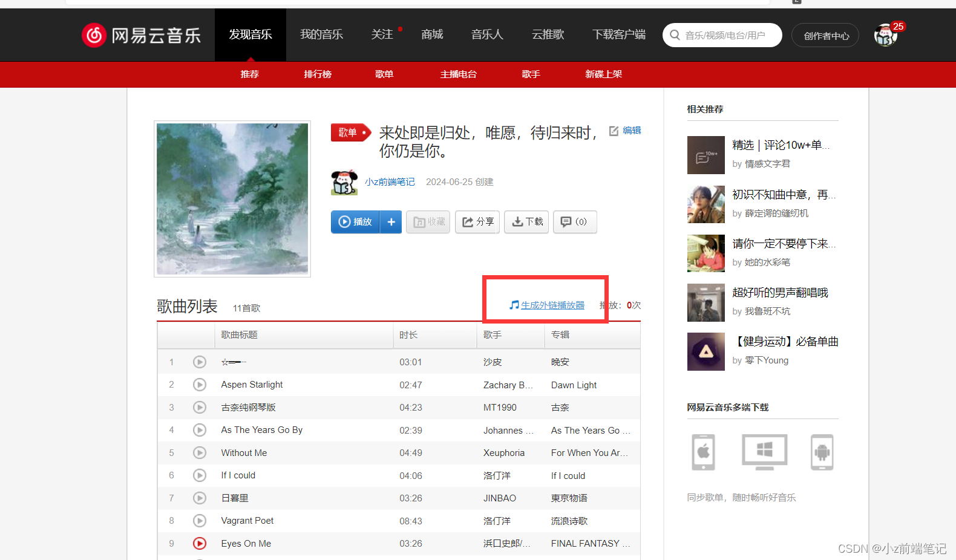Click the playlist cover image
This screenshot has width=956, height=560.
232,199
